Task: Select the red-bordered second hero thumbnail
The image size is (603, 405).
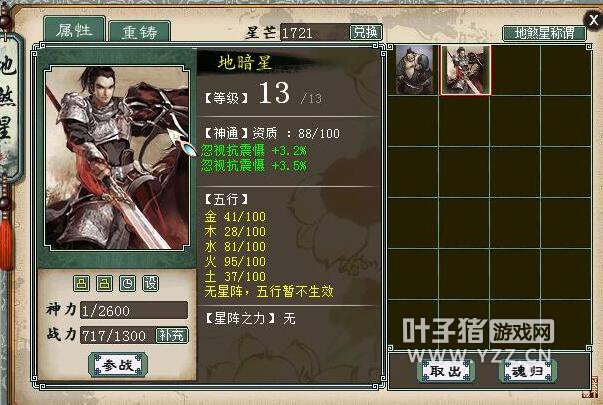Action: [465, 70]
